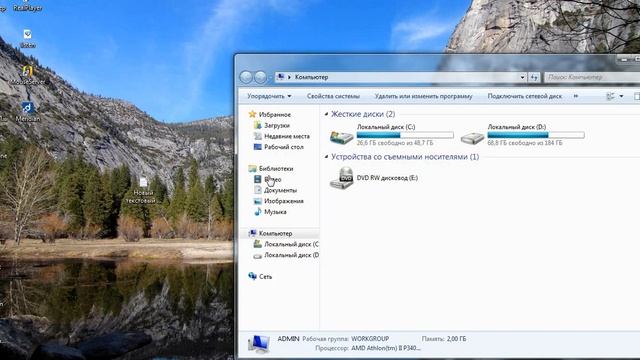640x360 pixels.
Task: Click the Forward navigation arrow in Explorer
Action: pos(260,77)
